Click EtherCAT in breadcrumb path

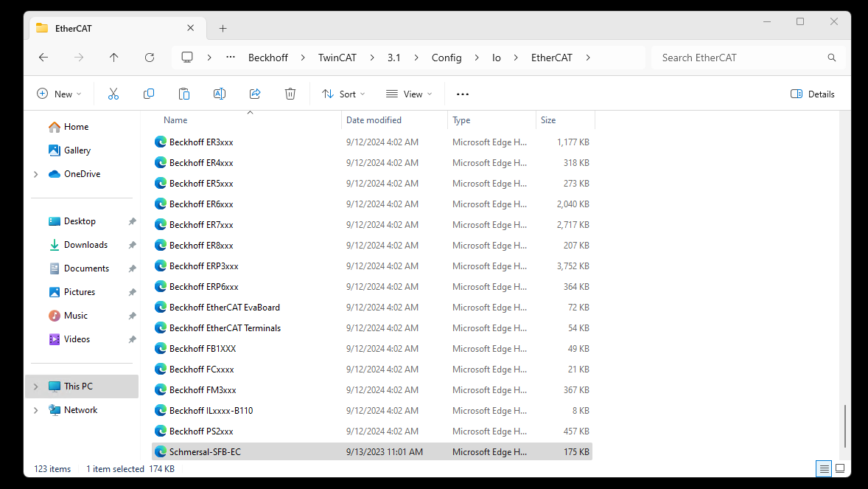pyautogui.click(x=551, y=58)
